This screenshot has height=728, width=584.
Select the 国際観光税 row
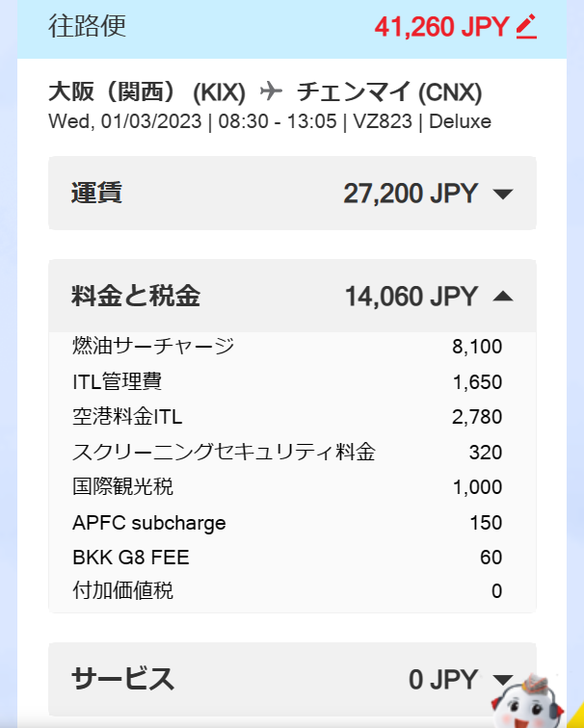(x=123, y=487)
